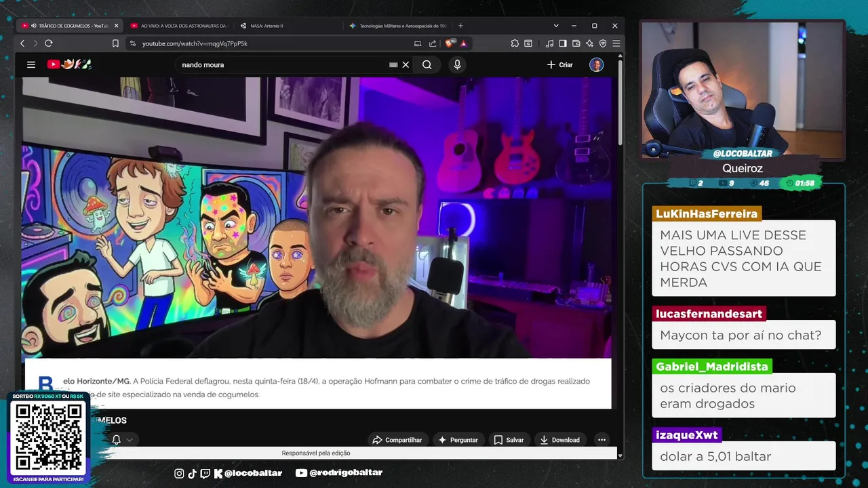Viewport: 868px width, 488px height.
Task: Open the browser hamburger menu
Action: pos(616,43)
